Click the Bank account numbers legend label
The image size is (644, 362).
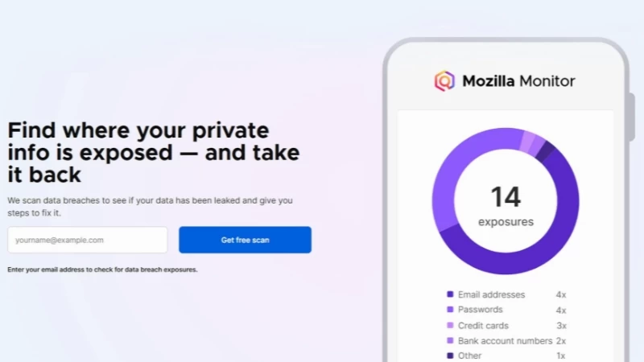[505, 340]
